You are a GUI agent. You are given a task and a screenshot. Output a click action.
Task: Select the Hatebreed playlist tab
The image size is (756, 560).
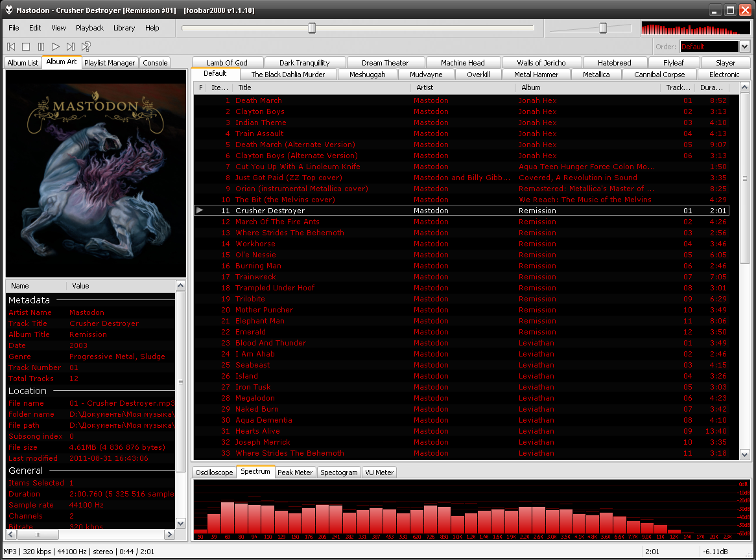pos(614,63)
